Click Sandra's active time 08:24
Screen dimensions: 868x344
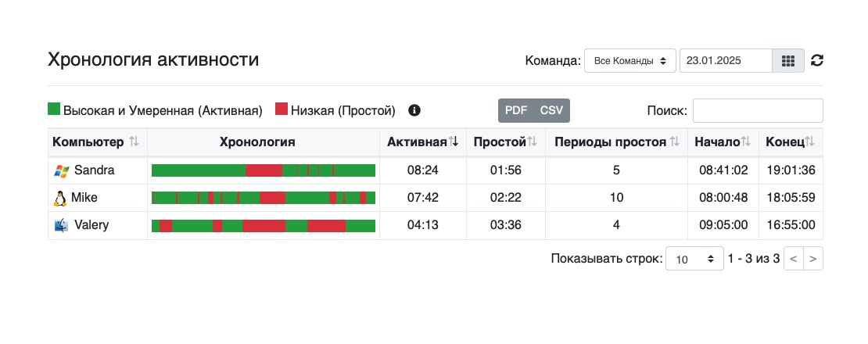pos(423,170)
